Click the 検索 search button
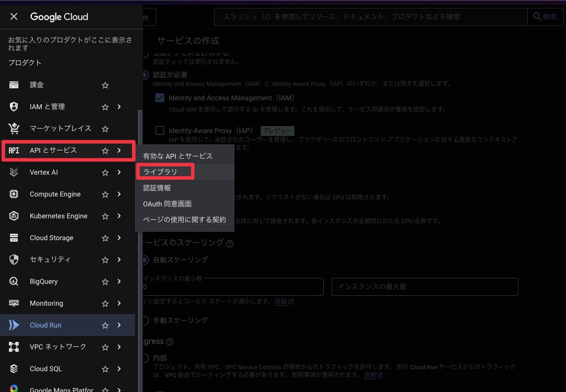This screenshot has width=566, height=392. (x=545, y=16)
